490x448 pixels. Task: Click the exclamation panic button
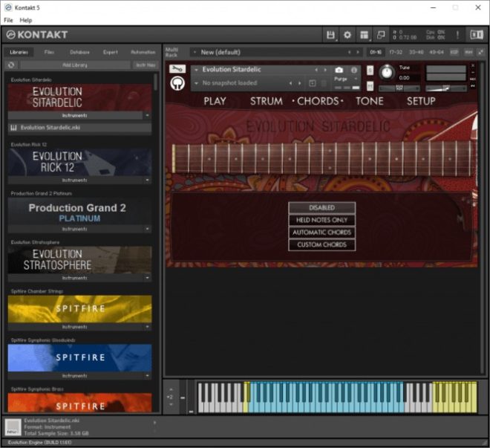pos(458,35)
